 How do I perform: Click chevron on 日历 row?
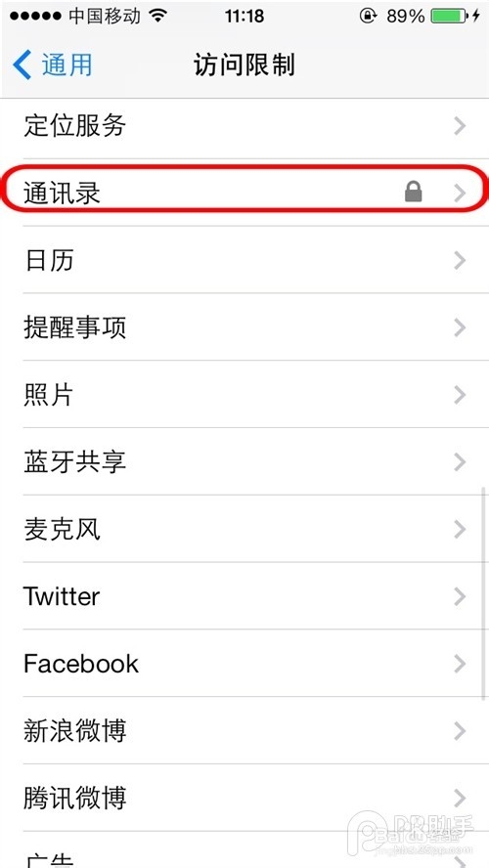pyautogui.click(x=459, y=260)
